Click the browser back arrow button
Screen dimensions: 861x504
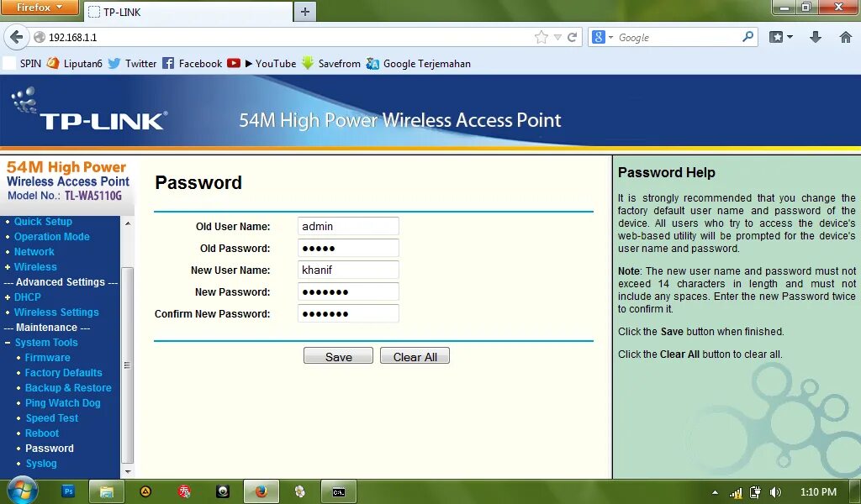[x=16, y=37]
